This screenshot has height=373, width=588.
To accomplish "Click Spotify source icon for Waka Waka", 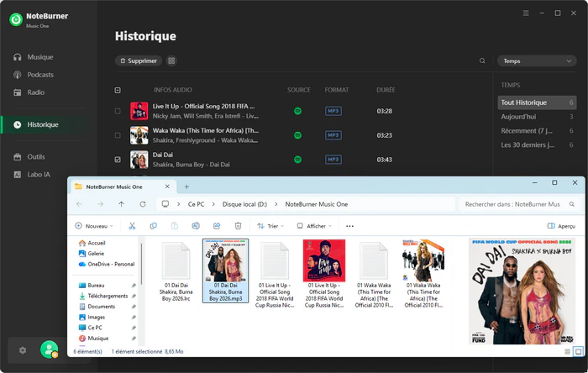I will (x=297, y=135).
